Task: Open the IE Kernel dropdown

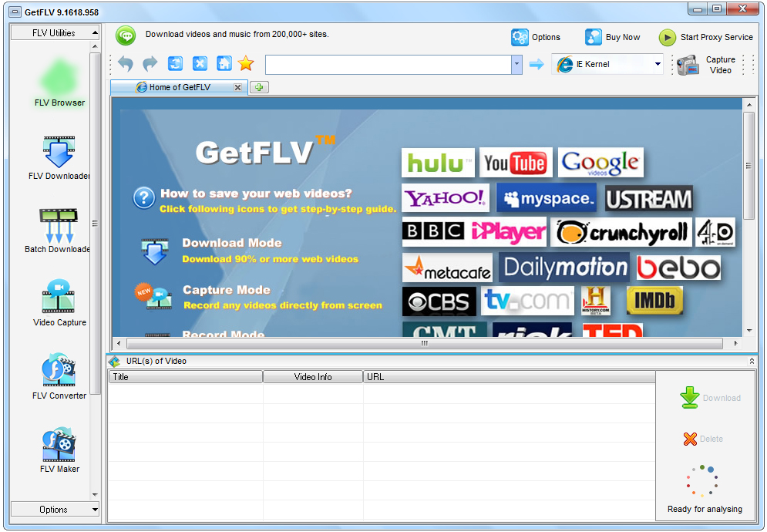Action: (x=607, y=64)
